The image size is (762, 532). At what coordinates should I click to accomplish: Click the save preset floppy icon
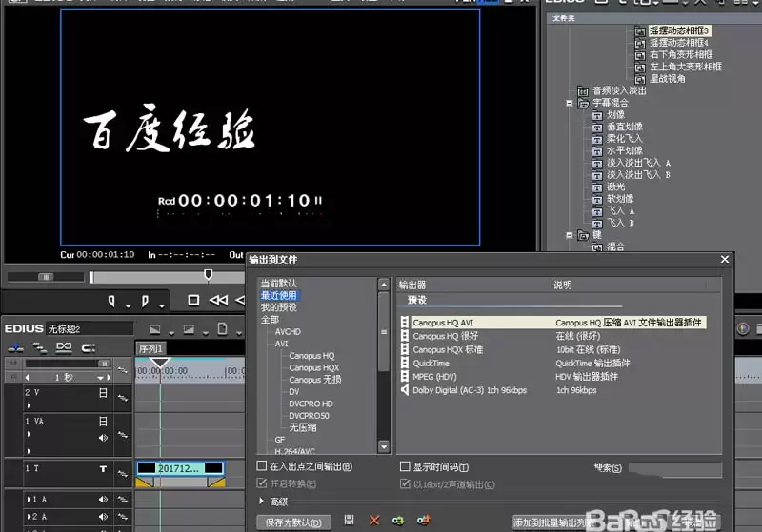point(349,520)
